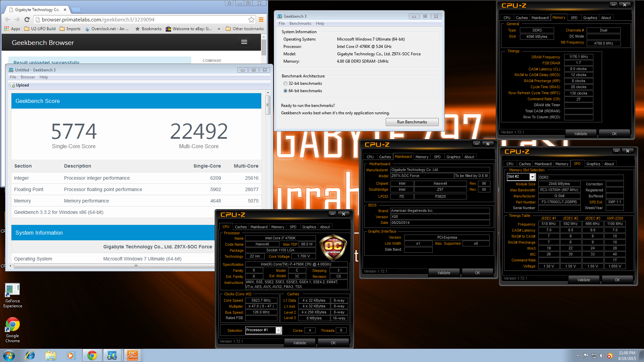This screenshot has width=644, height=362.
Task: Open SPD tab in CPU-Z Mainboard window
Action: coord(437,157)
